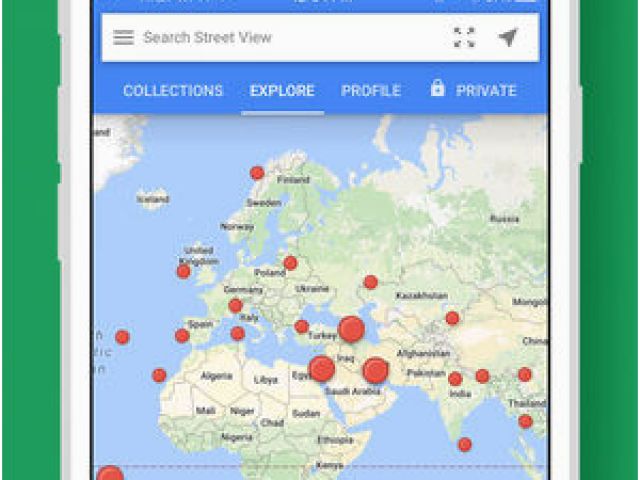This screenshot has height=480, width=640.
Task: Tap the red marker in Atlantic Ocean
Action: tap(122, 338)
